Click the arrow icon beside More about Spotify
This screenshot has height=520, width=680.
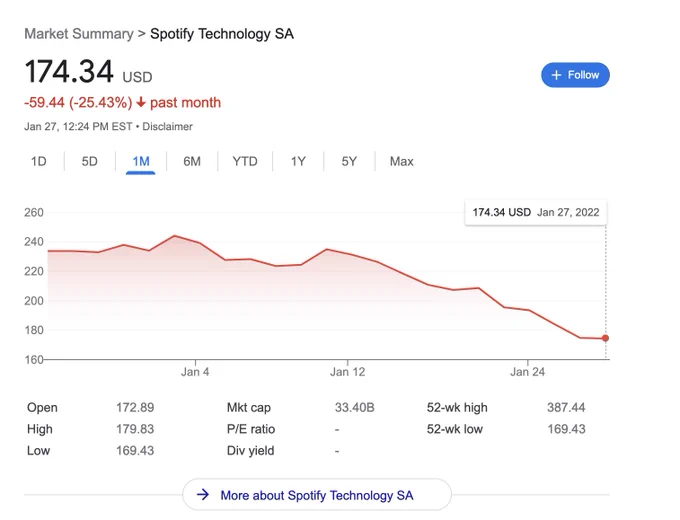click(203, 494)
